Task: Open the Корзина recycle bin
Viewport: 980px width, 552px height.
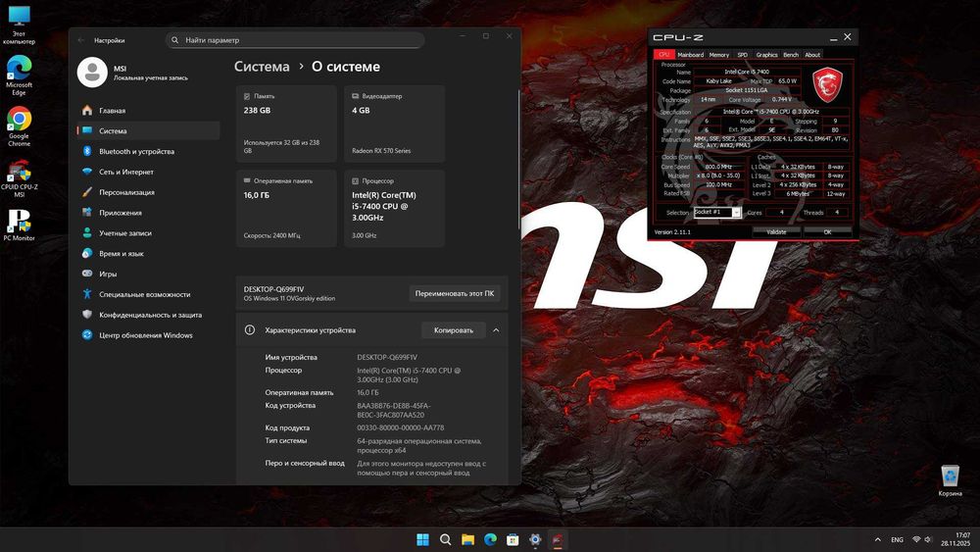Action: point(950,480)
